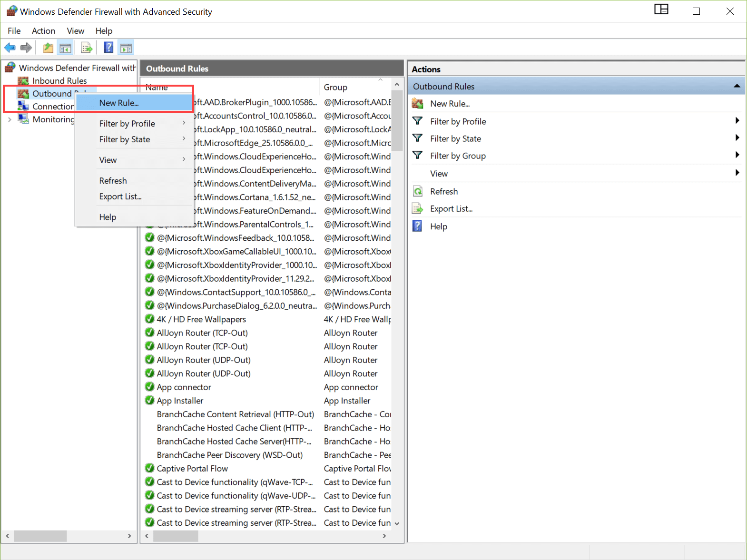Select BranchCache Content Retrieval (HTTP-Out) rule
Screen dimensions: 747x560
[236, 414]
